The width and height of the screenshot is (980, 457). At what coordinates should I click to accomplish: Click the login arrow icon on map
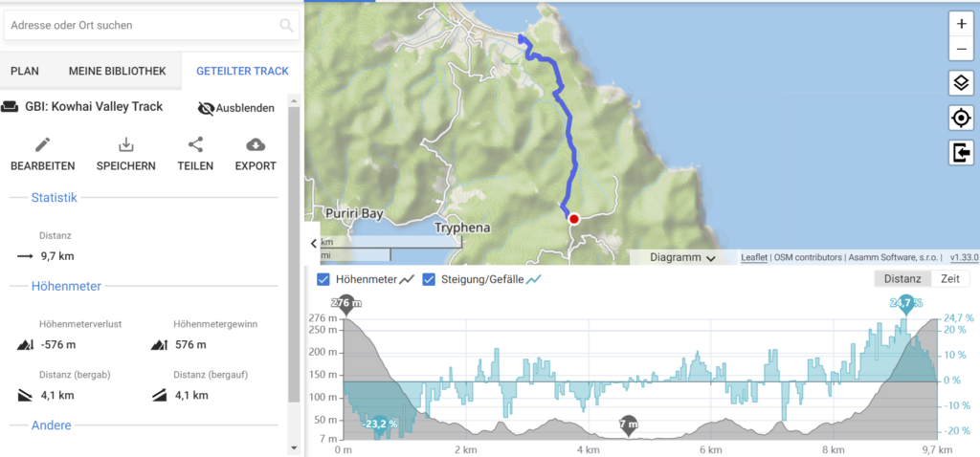(x=961, y=152)
